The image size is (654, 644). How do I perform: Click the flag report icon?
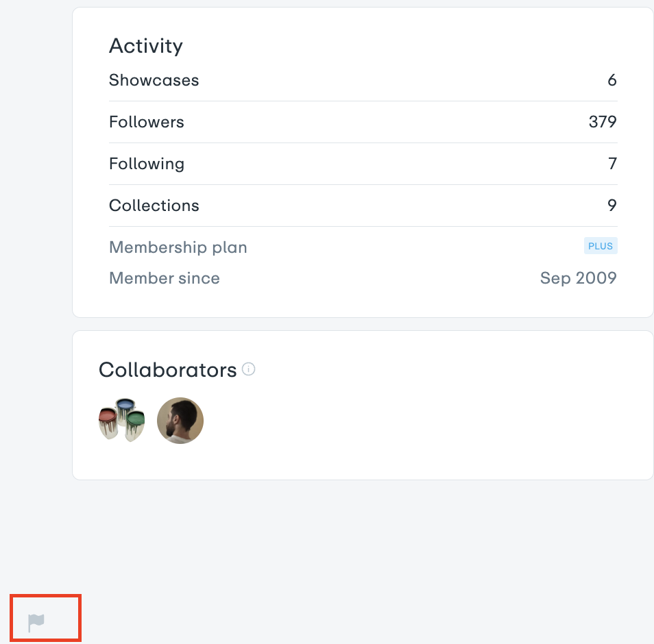click(x=36, y=623)
